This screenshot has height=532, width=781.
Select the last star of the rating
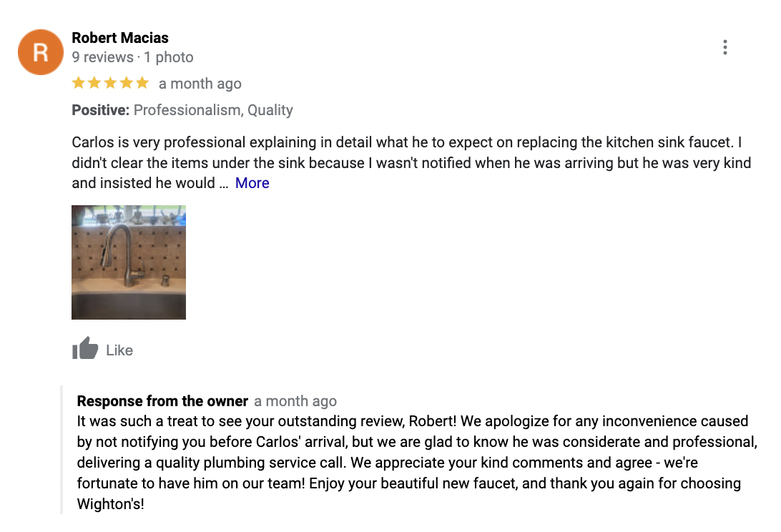[142, 82]
